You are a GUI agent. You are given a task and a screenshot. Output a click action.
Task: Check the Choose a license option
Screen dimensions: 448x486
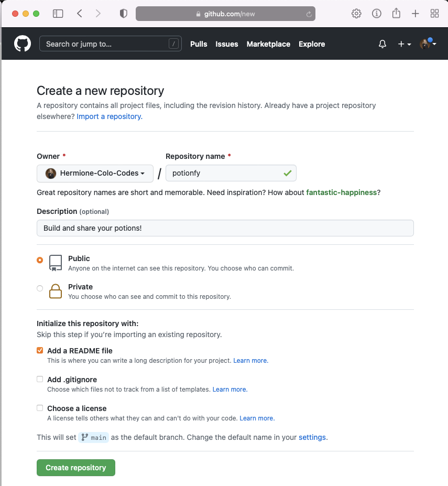coord(40,408)
